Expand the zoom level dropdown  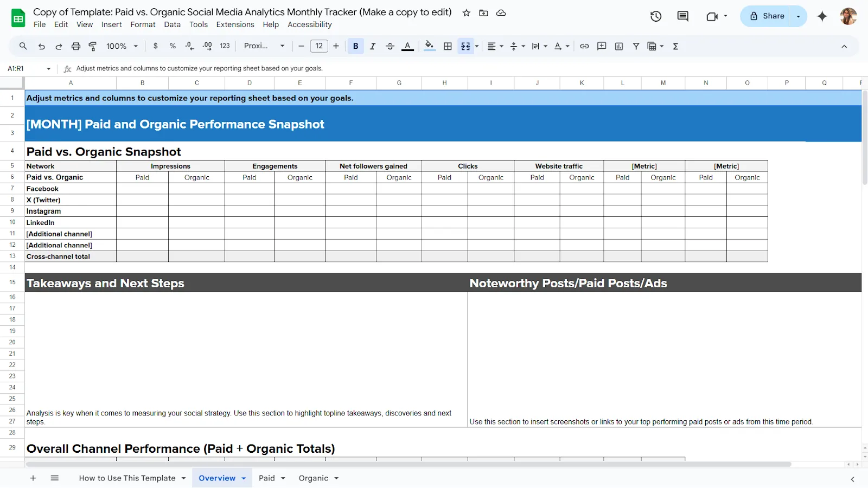click(123, 46)
